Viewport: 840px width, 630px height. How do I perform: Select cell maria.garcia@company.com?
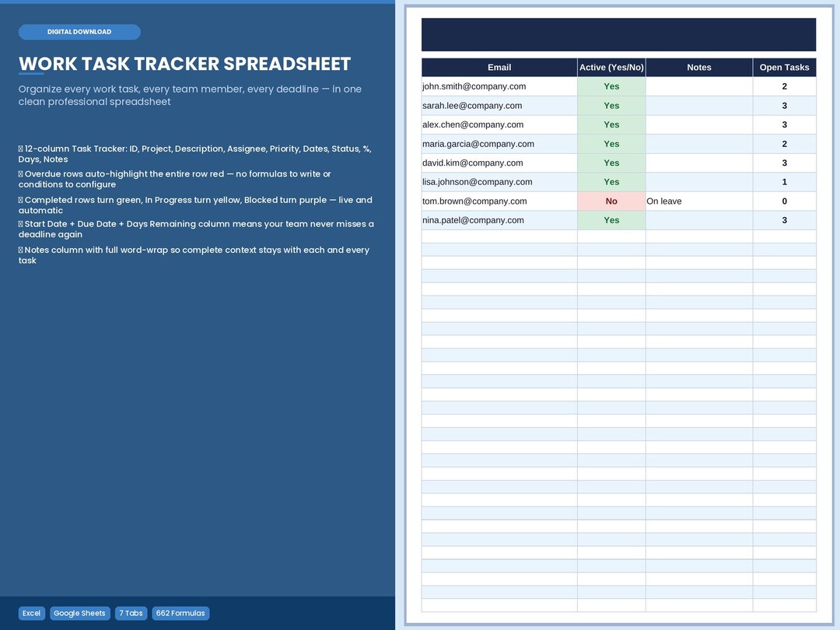(499, 144)
